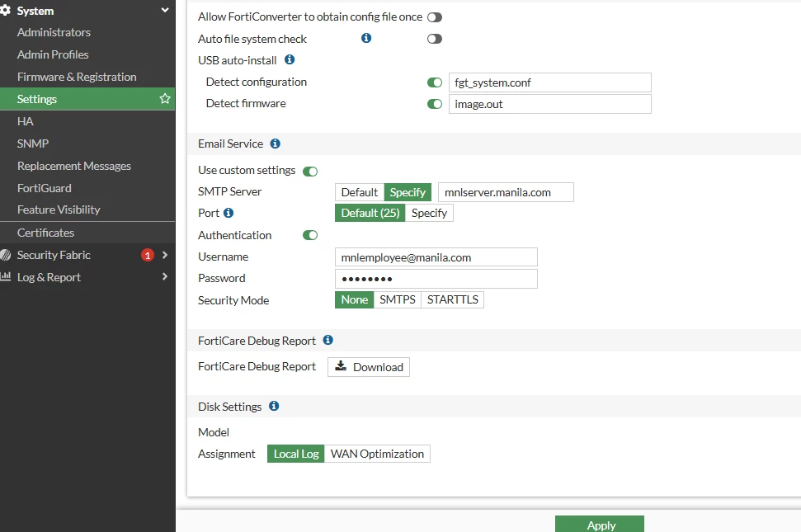The height and width of the screenshot is (532, 801).
Task: Show info icon beside Email Service
Action: [275, 144]
